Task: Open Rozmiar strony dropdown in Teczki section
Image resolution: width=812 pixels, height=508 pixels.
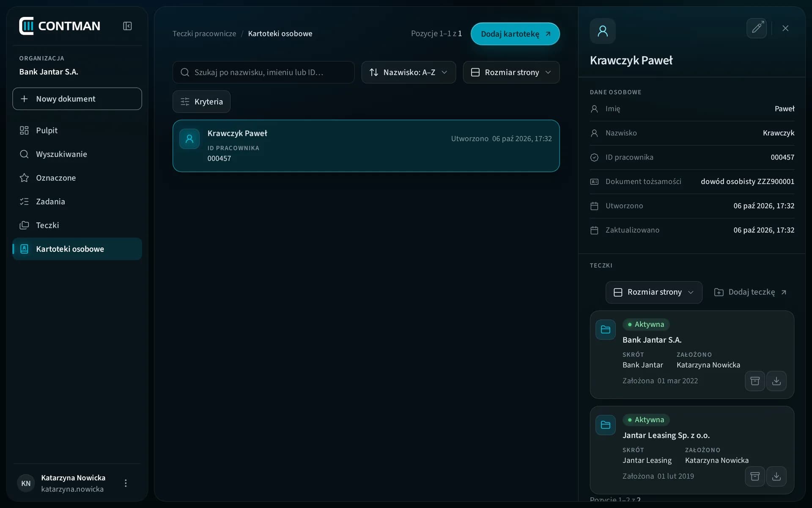Action: click(654, 292)
